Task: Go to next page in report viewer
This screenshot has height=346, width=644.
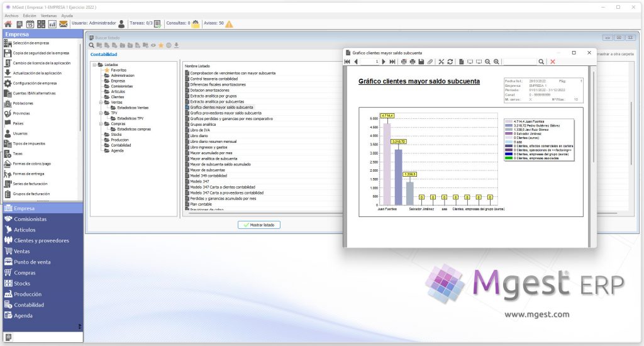Action: pyautogui.click(x=384, y=62)
